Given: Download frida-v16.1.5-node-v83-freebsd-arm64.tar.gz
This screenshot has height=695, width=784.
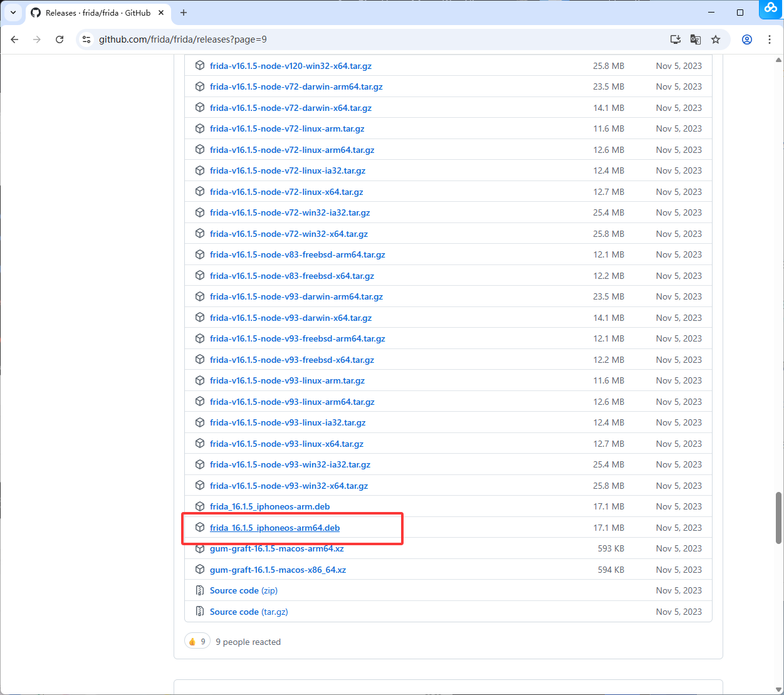Looking at the screenshot, I should pyautogui.click(x=298, y=254).
